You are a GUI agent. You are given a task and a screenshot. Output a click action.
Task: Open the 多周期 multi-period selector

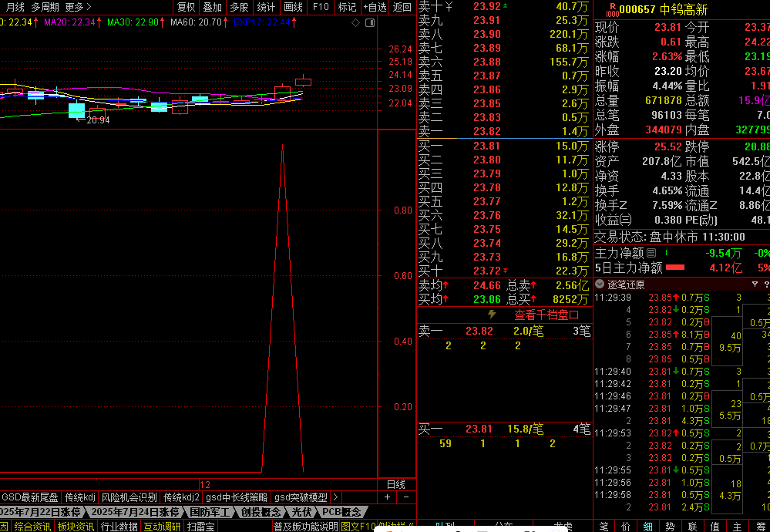point(45,7)
